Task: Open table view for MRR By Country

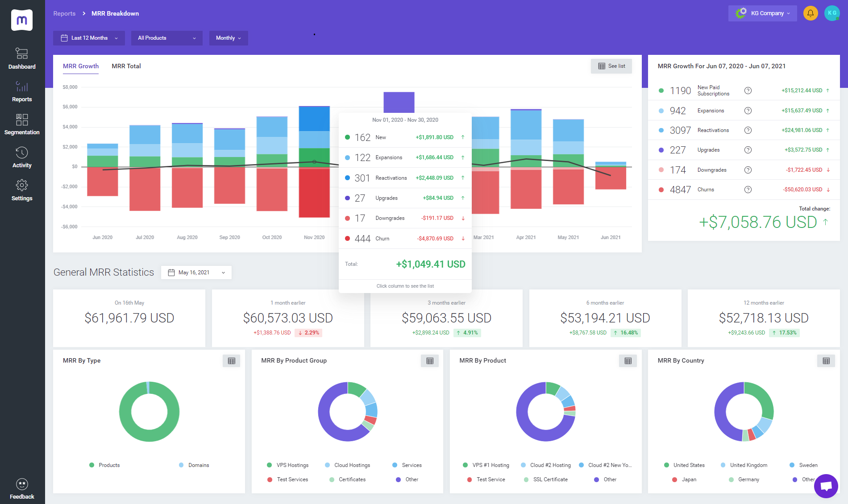Action: [x=826, y=361]
